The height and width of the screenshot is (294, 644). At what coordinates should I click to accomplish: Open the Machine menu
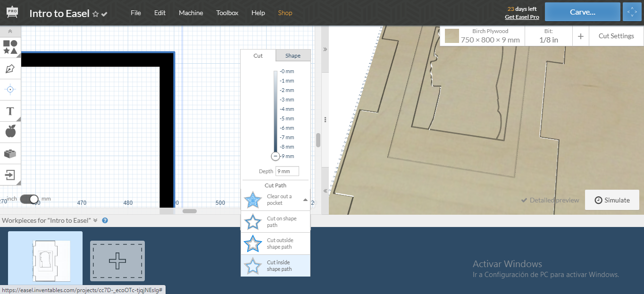[x=191, y=13]
